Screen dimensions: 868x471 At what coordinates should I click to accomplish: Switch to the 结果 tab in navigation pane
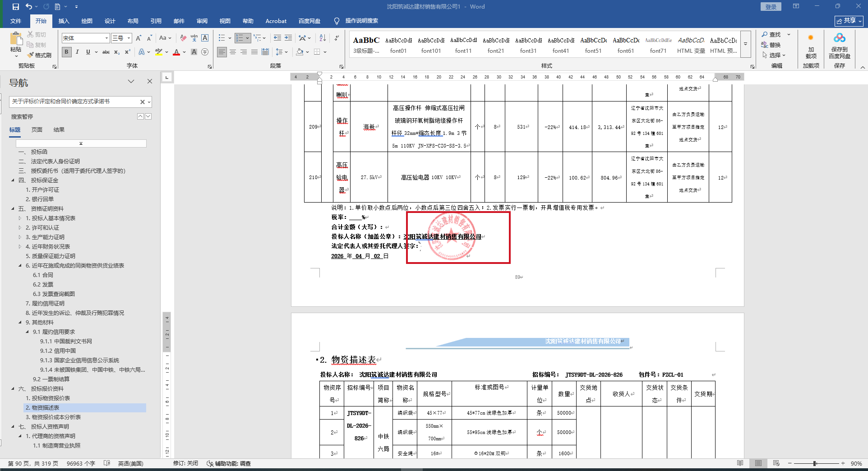(x=59, y=130)
